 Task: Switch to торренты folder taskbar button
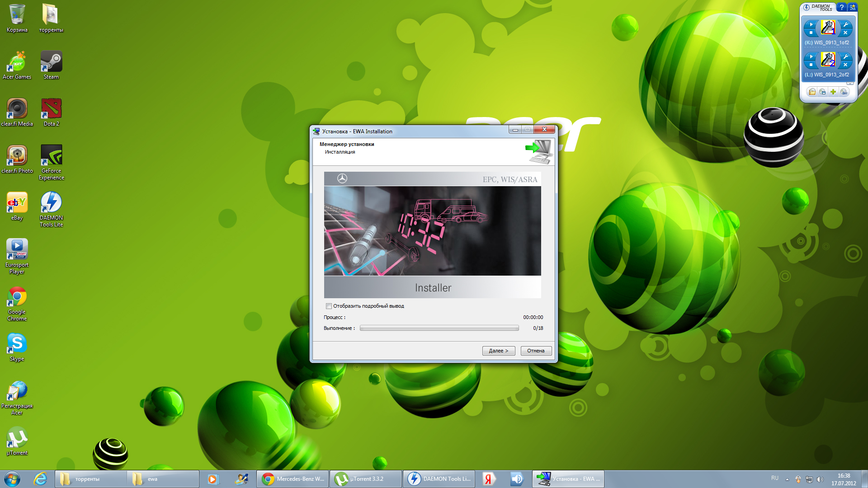tap(91, 479)
